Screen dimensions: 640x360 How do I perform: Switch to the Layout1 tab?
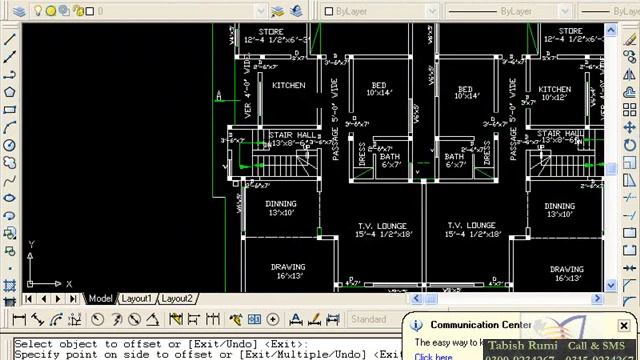[x=136, y=299]
